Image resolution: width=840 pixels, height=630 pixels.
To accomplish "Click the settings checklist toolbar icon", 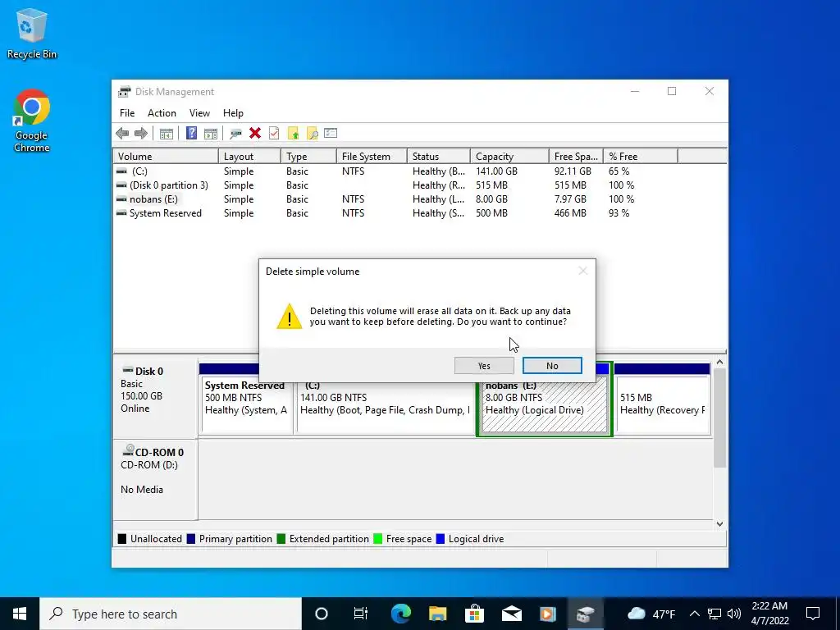I will click(x=331, y=133).
